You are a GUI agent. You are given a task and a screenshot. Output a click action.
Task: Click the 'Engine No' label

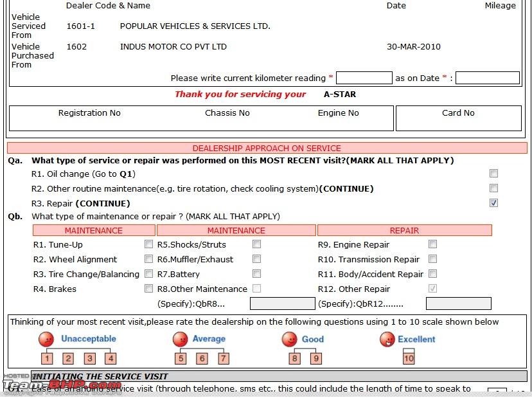pyautogui.click(x=338, y=113)
